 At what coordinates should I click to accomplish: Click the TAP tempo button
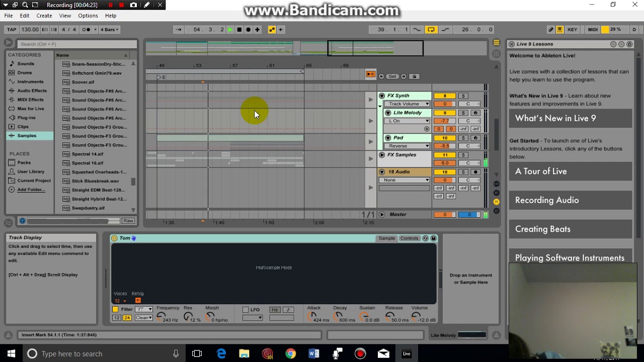12,30
